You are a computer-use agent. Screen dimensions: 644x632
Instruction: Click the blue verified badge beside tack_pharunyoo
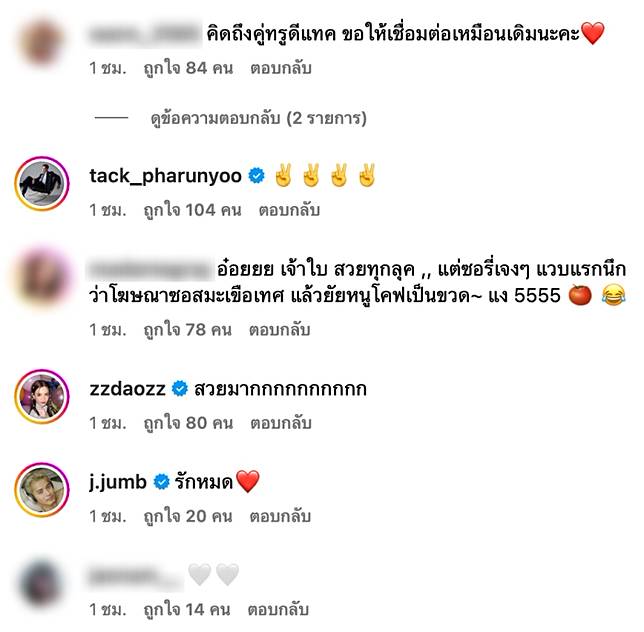(257, 176)
